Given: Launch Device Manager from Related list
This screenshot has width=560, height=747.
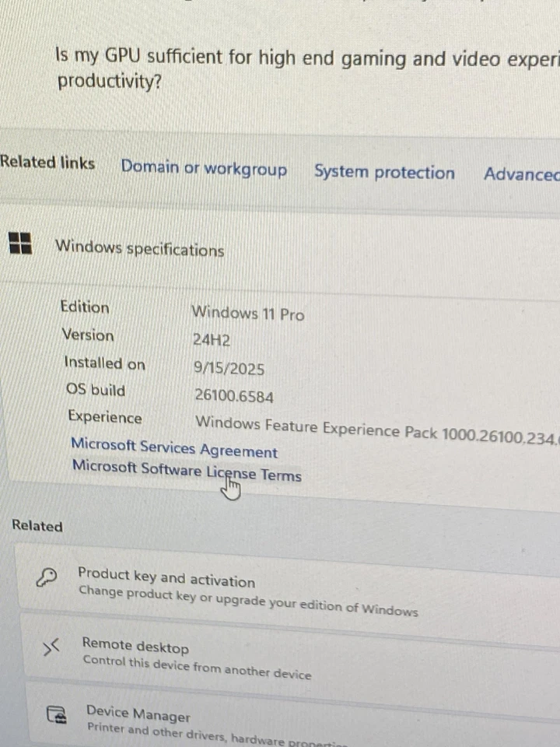Looking at the screenshot, I should (293, 719).
